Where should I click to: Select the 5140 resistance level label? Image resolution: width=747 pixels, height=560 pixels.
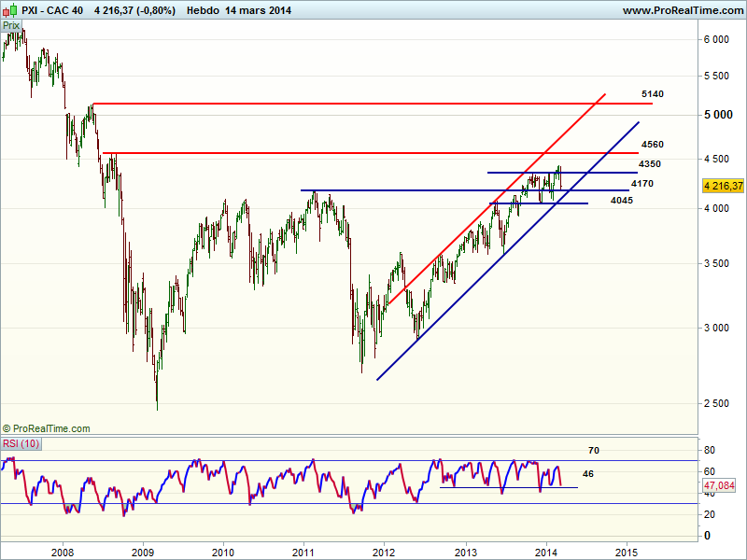pos(653,94)
